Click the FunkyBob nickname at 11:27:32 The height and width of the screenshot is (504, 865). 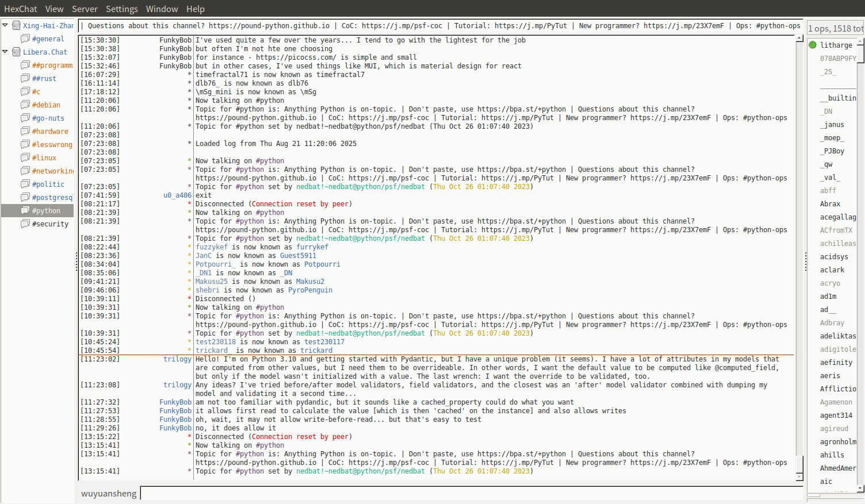pyautogui.click(x=175, y=402)
